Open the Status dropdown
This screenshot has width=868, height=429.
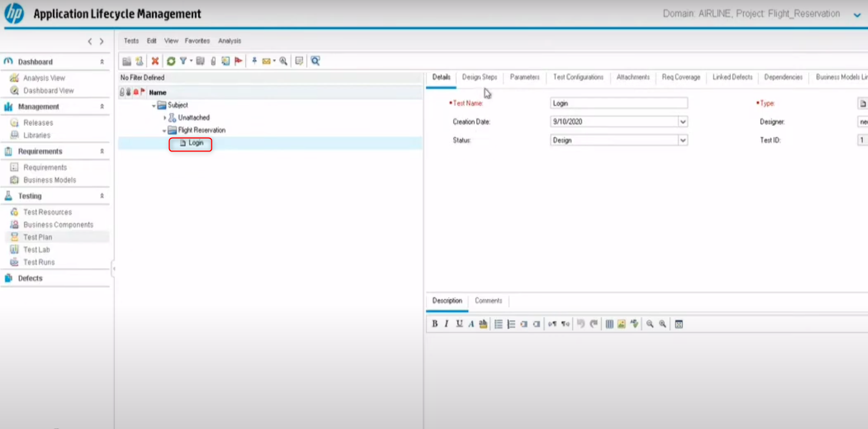(683, 140)
